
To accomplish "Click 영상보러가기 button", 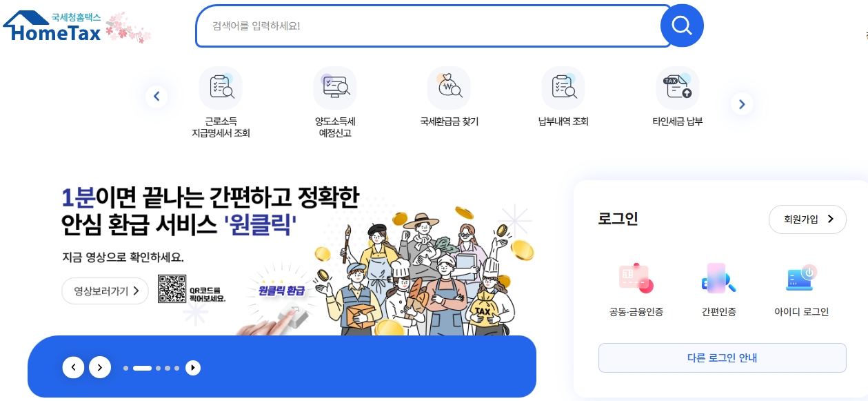I will click(105, 291).
